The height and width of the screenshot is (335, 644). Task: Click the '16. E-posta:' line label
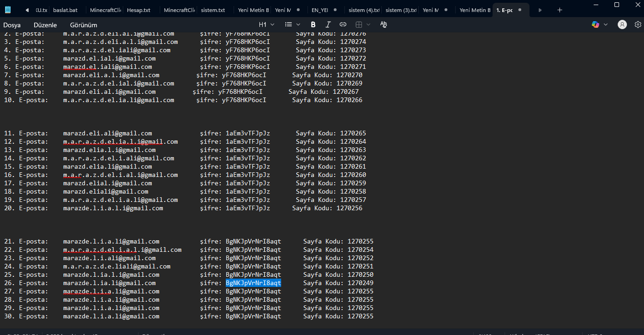tap(26, 175)
